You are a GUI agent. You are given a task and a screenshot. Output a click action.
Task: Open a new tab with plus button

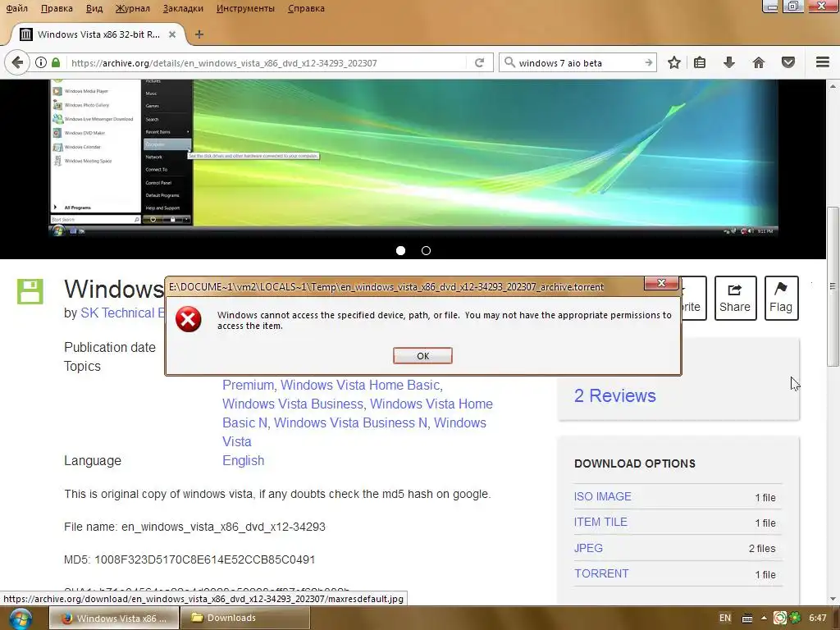199,34
